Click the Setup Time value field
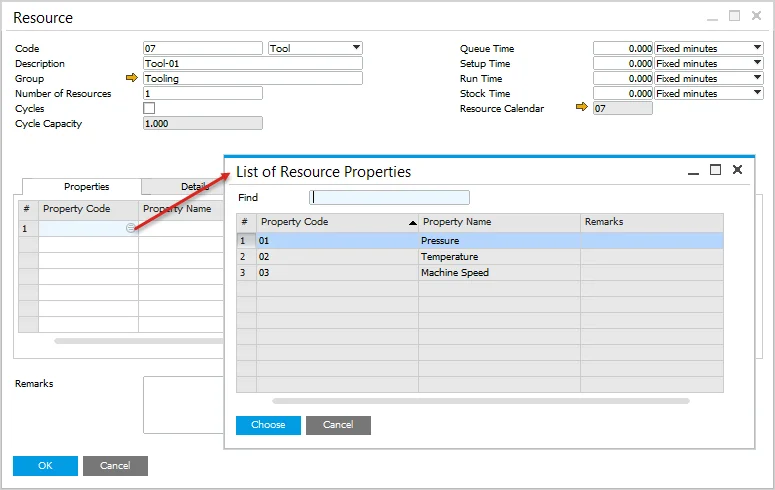 pyautogui.click(x=623, y=63)
